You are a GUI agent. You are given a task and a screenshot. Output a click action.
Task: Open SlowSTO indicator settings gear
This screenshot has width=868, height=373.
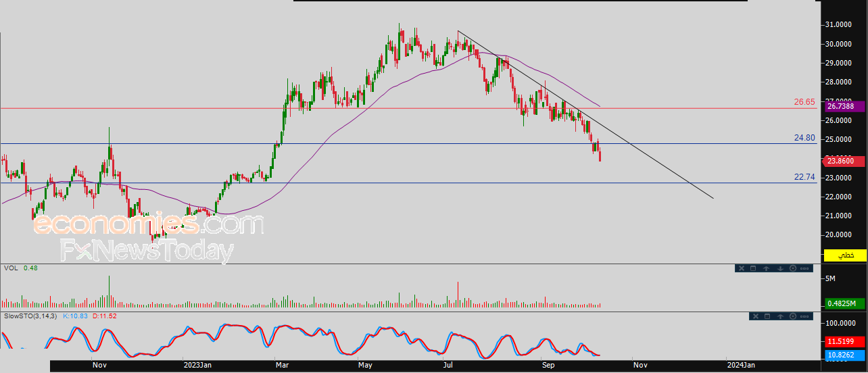point(793,316)
